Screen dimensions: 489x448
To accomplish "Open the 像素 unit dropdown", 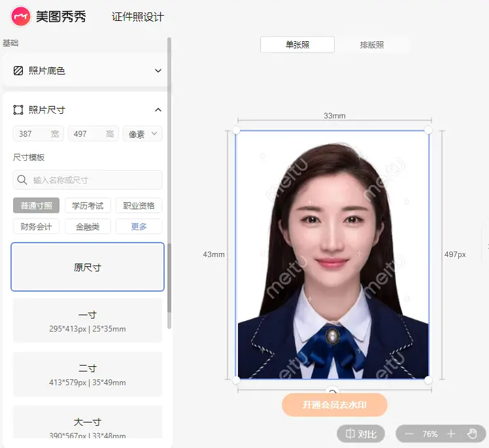I will [x=143, y=134].
